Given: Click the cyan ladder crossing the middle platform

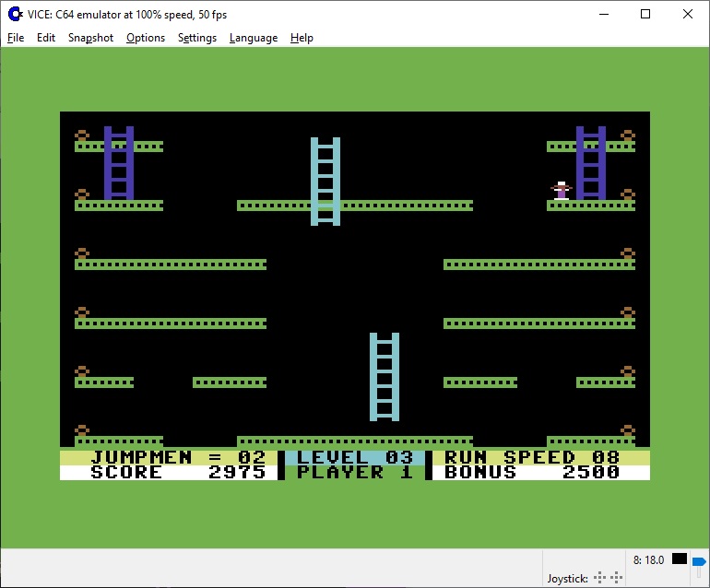Looking at the screenshot, I should [325, 181].
